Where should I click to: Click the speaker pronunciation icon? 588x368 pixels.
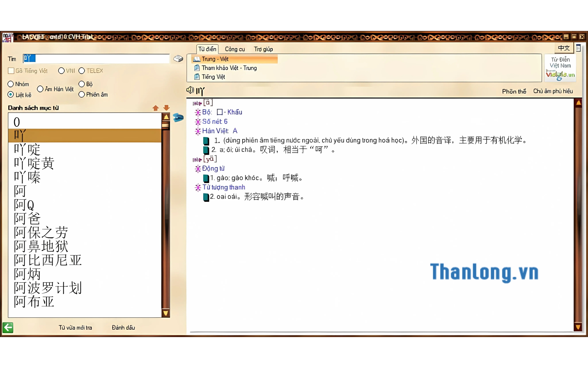point(190,90)
